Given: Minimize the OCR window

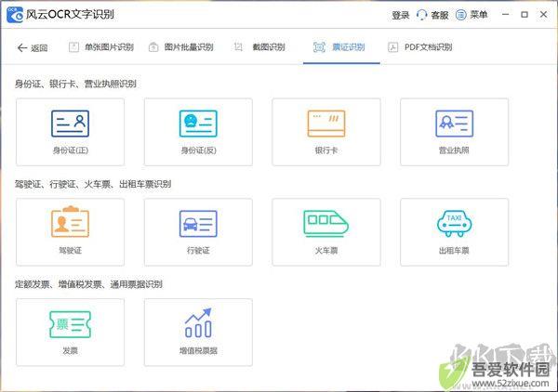Looking at the screenshot, I should [505, 15].
